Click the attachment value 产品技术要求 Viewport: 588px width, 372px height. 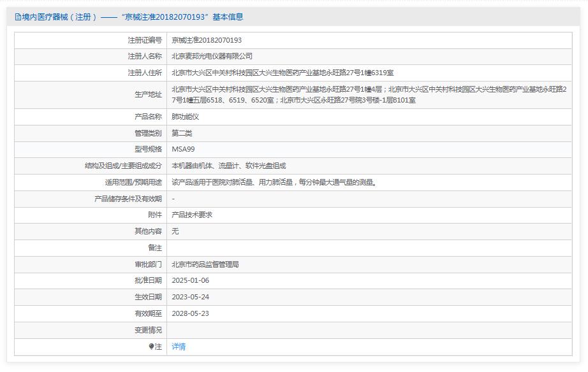[x=192, y=215]
